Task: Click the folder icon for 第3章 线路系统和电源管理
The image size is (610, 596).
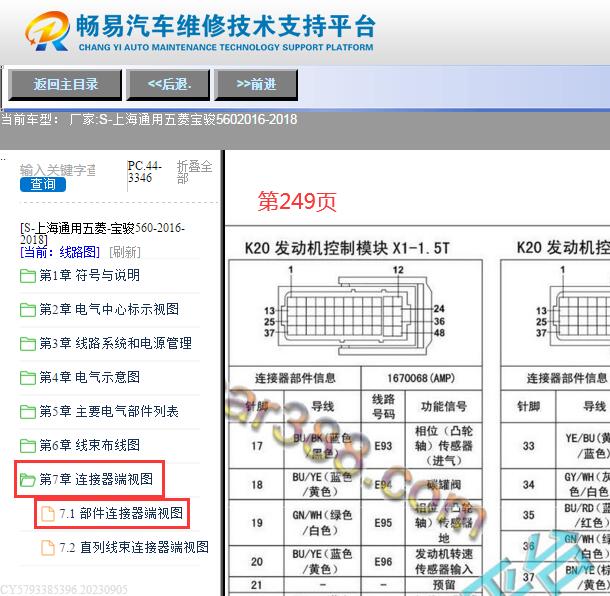Action: pos(28,344)
